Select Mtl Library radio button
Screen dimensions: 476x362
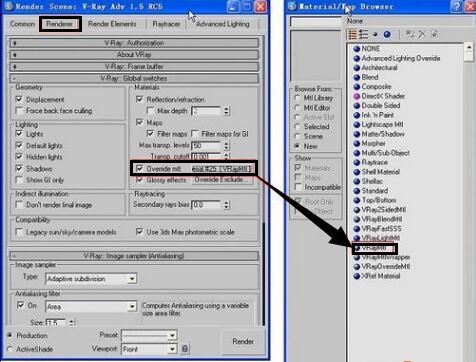(297, 98)
